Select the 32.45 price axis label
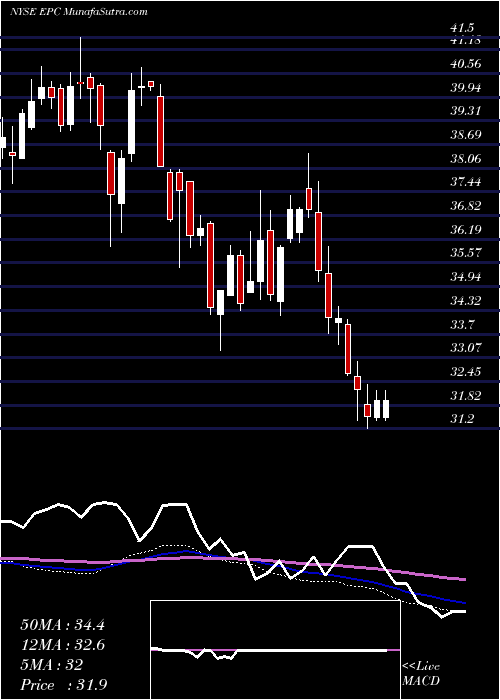The height and width of the screenshot is (700, 500). pos(466,371)
